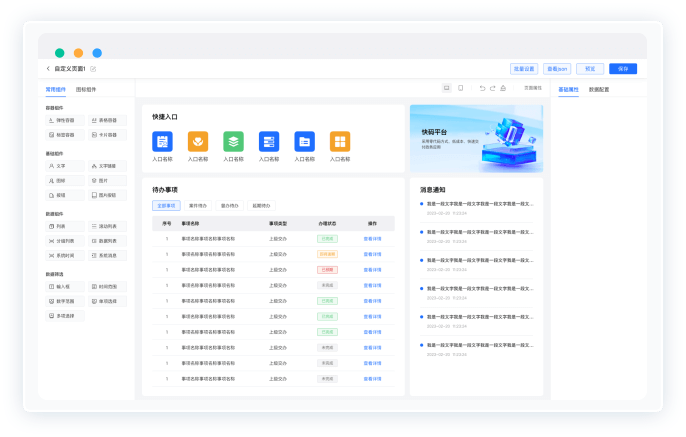Click 查看详情 link in first table row

click(x=372, y=239)
